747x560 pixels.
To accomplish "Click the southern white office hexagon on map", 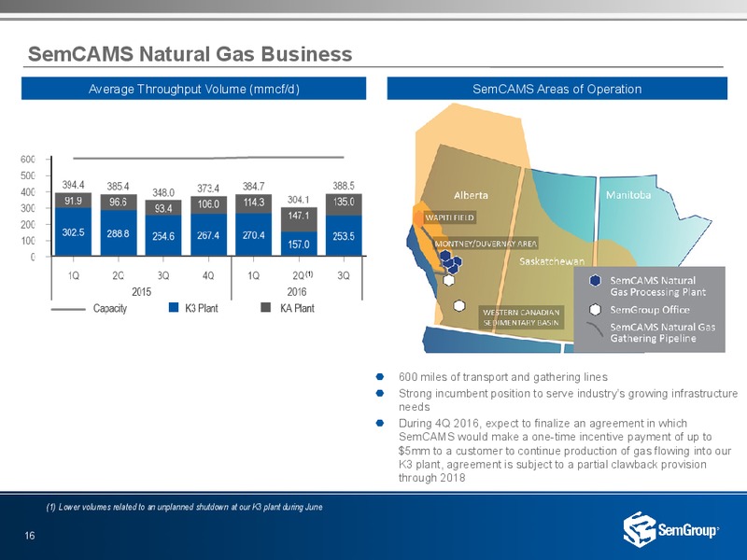I will coord(458,306).
